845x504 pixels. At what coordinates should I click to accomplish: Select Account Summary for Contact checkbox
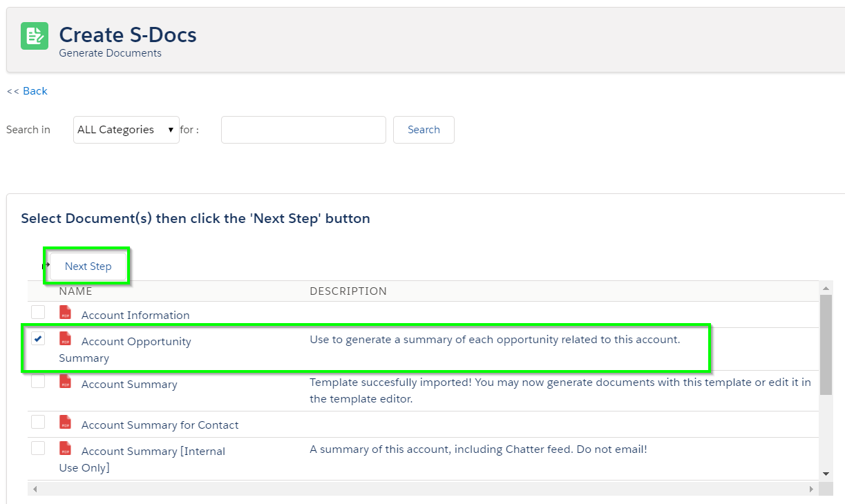click(38, 422)
